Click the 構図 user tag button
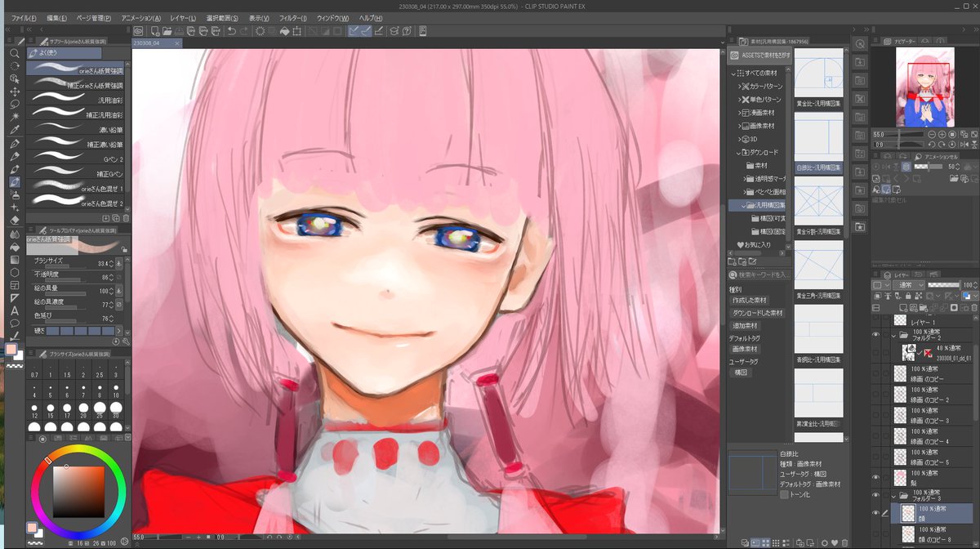Viewport: 980px width, 549px height. coord(741,372)
